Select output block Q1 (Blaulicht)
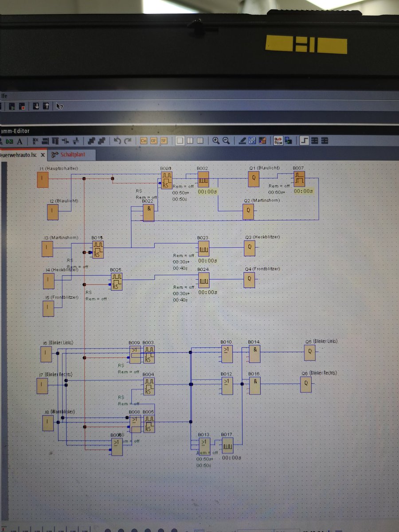The image size is (399, 532). [x=254, y=179]
